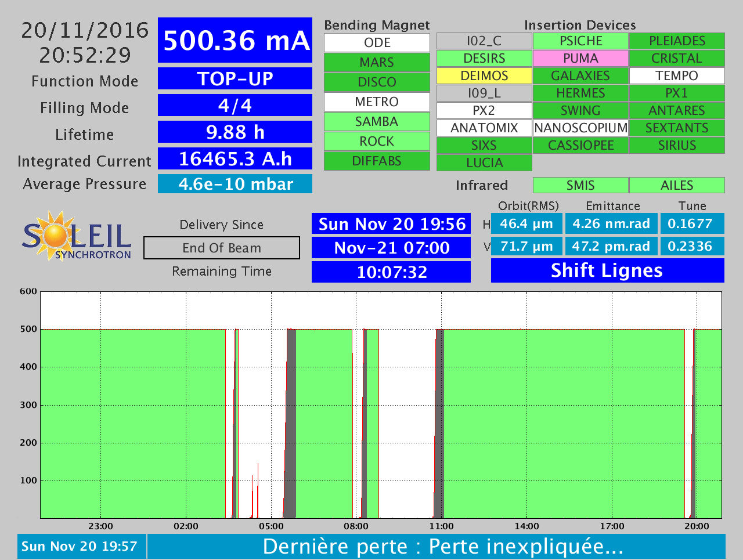Select the ANATOMIX beamline cell
Screen dimensions: 743x560
click(484, 128)
